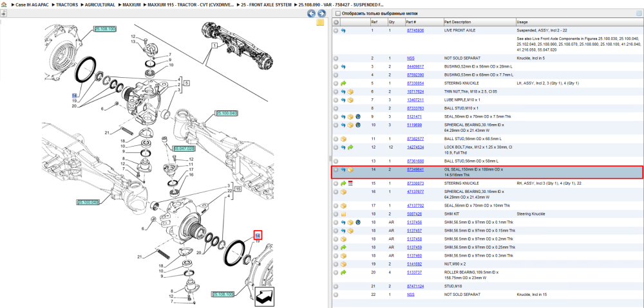Follow the 55.047.020 figure reference in diagram
The width and height of the screenshot is (644, 308).
tap(183, 149)
